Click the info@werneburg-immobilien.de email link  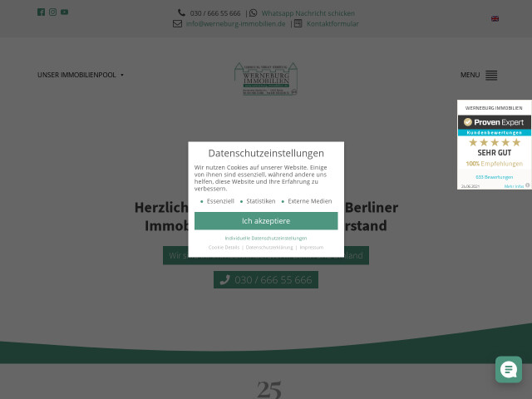[x=235, y=24]
